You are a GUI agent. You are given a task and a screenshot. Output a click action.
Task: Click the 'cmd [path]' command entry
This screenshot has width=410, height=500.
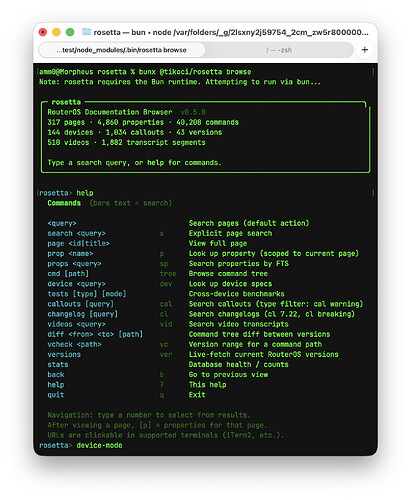point(68,274)
